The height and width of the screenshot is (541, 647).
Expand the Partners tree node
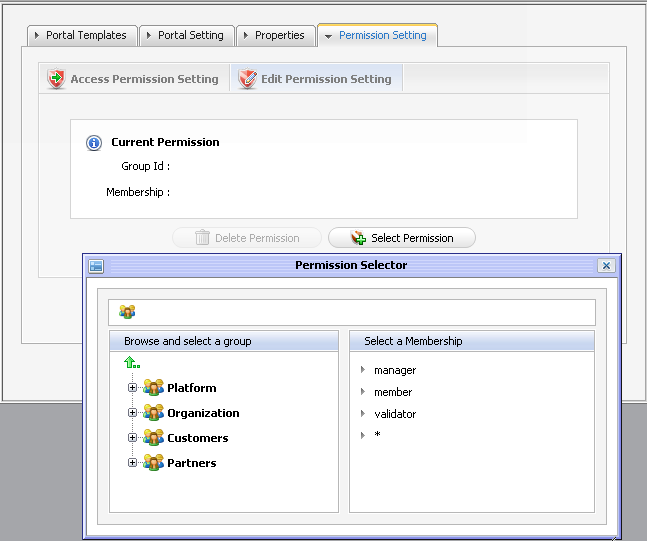(132, 463)
